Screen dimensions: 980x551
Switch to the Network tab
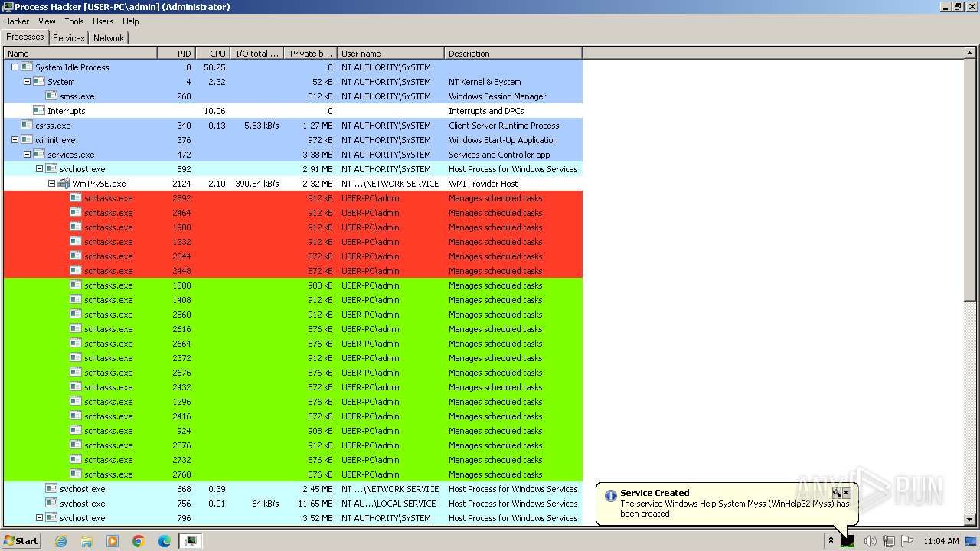pyautogui.click(x=109, y=38)
